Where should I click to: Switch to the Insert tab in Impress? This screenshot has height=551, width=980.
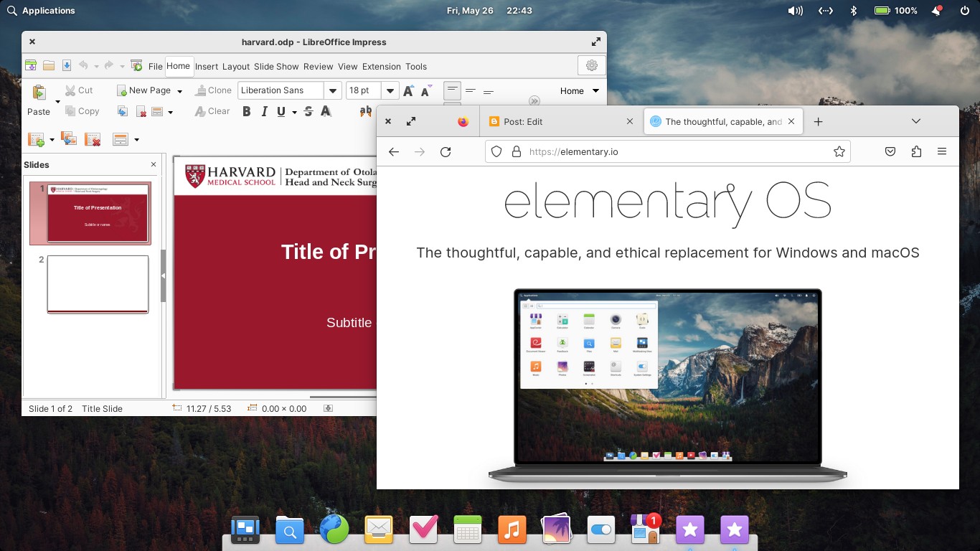207,66
